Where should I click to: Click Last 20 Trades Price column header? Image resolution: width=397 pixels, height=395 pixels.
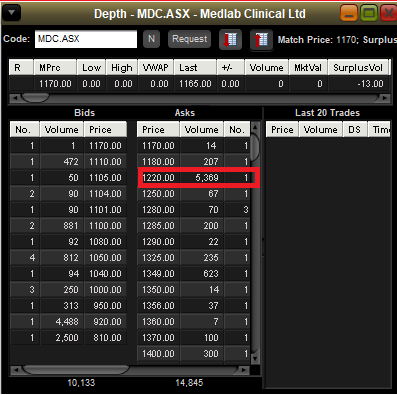click(x=282, y=129)
